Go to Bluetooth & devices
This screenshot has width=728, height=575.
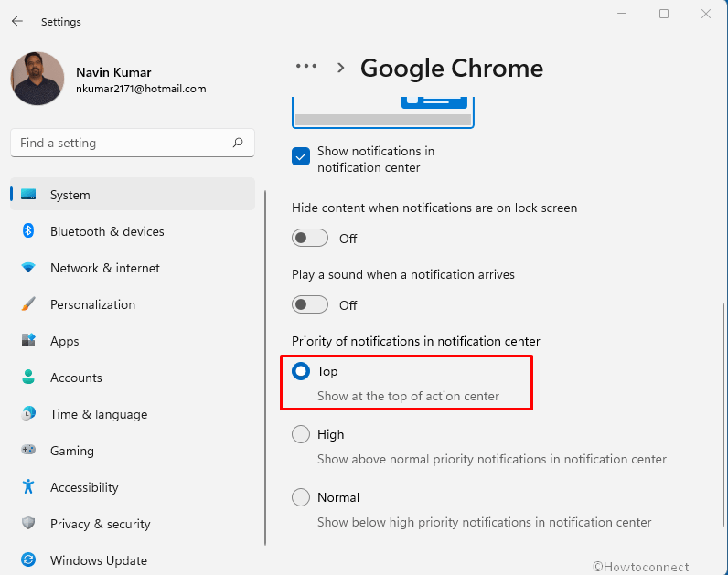(107, 231)
